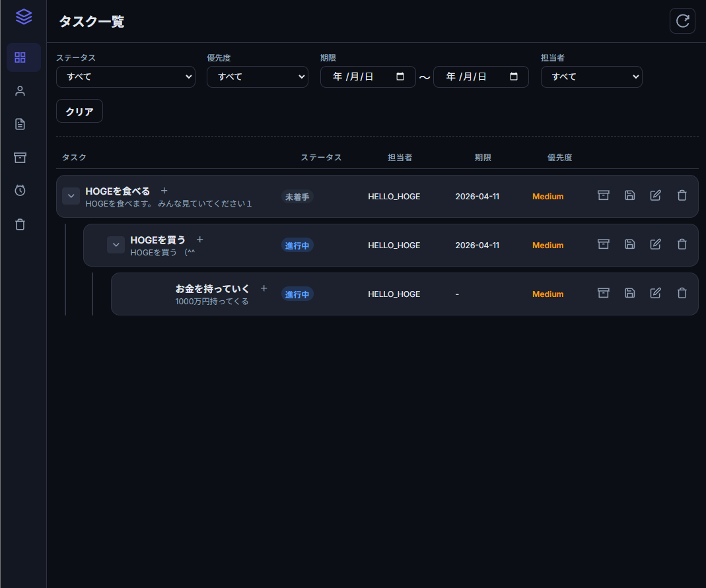
Task: Open the dashboard grid sidebar icon
Action: pyautogui.click(x=20, y=57)
